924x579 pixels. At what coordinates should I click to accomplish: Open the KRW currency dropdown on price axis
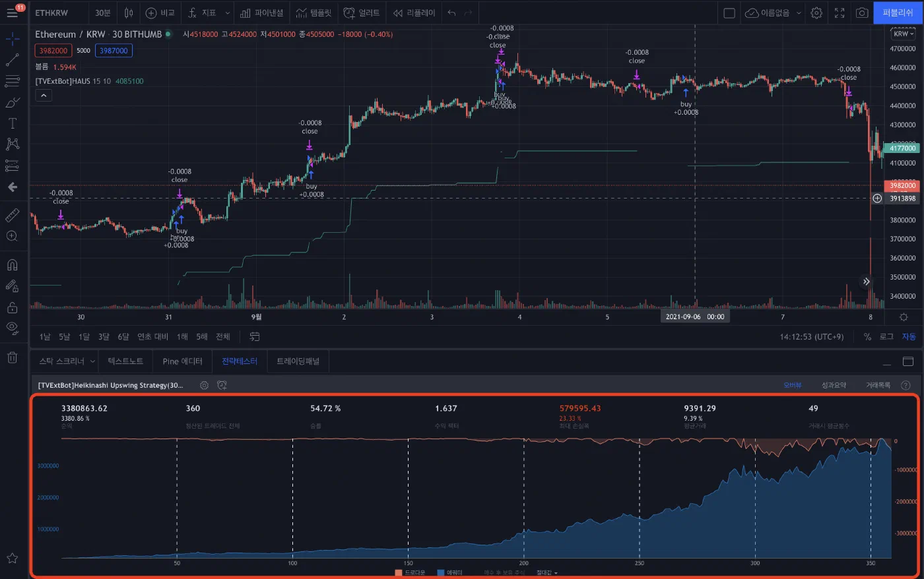903,34
